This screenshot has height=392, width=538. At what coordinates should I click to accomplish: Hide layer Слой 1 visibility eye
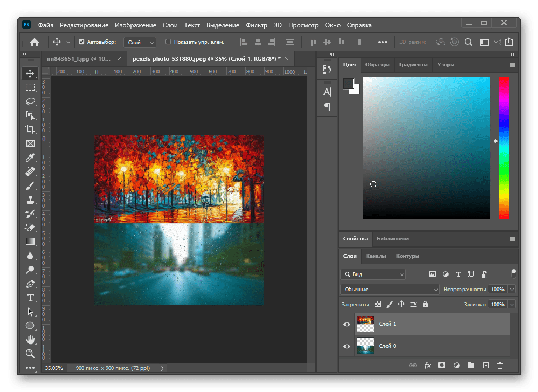tap(347, 324)
